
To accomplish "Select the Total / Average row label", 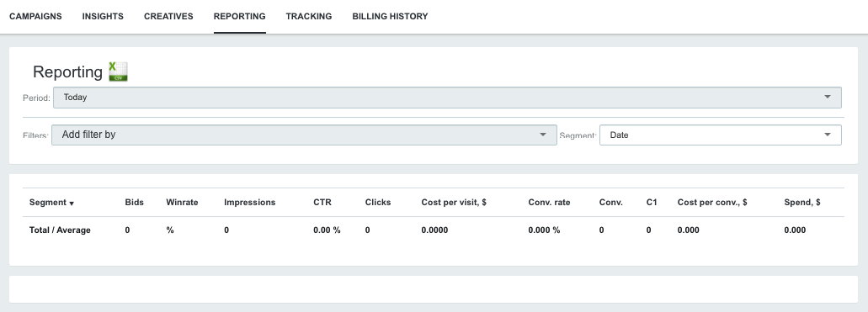I will click(60, 230).
